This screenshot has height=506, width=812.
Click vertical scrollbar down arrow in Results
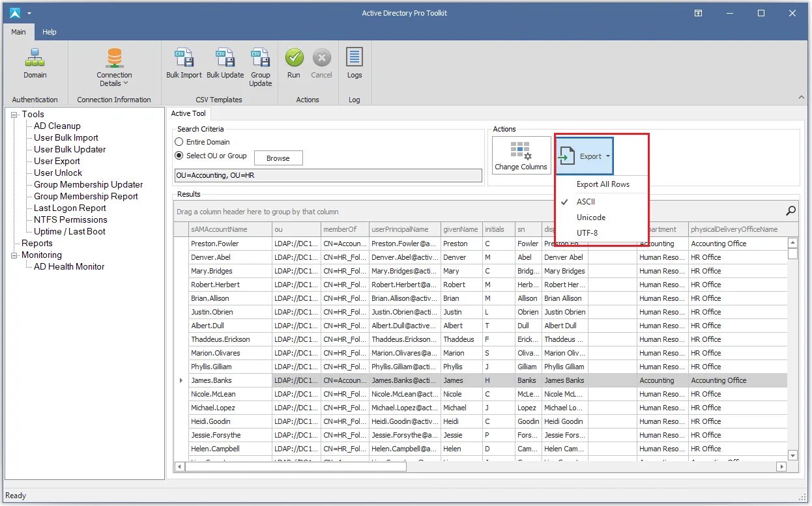tap(792, 455)
